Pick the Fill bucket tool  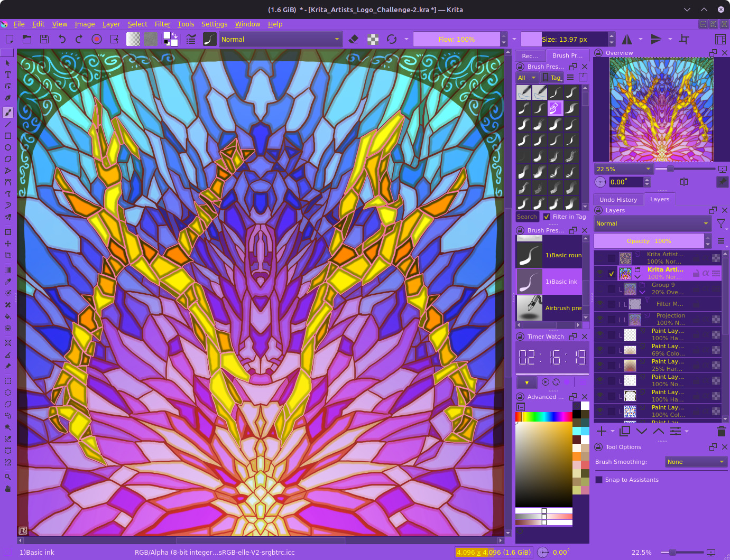pyautogui.click(x=8, y=316)
